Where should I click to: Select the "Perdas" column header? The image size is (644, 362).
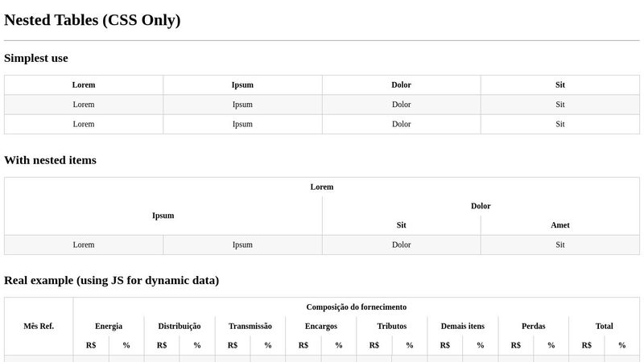[x=533, y=326]
